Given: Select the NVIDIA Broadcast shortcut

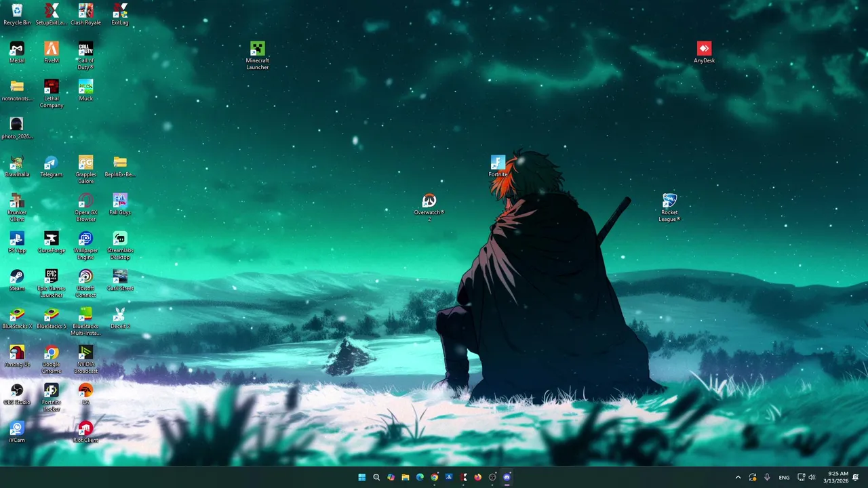Looking at the screenshot, I should coord(85,359).
